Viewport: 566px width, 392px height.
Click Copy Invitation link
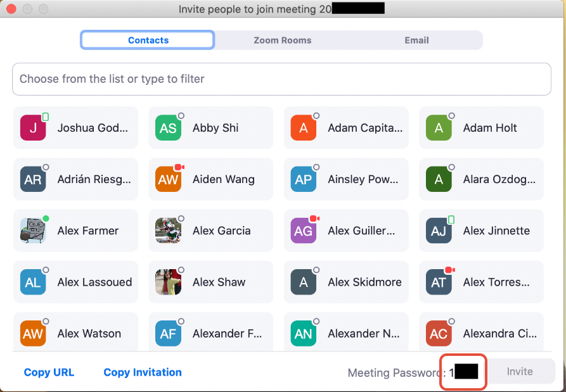coord(143,372)
